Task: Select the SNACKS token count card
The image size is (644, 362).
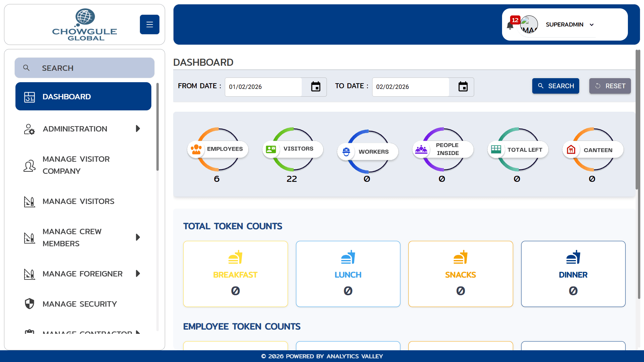Action: [461, 274]
